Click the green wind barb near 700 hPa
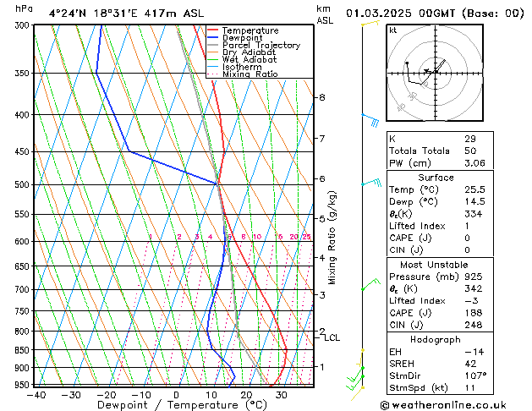The height and width of the screenshot is (411, 532). 369,284
